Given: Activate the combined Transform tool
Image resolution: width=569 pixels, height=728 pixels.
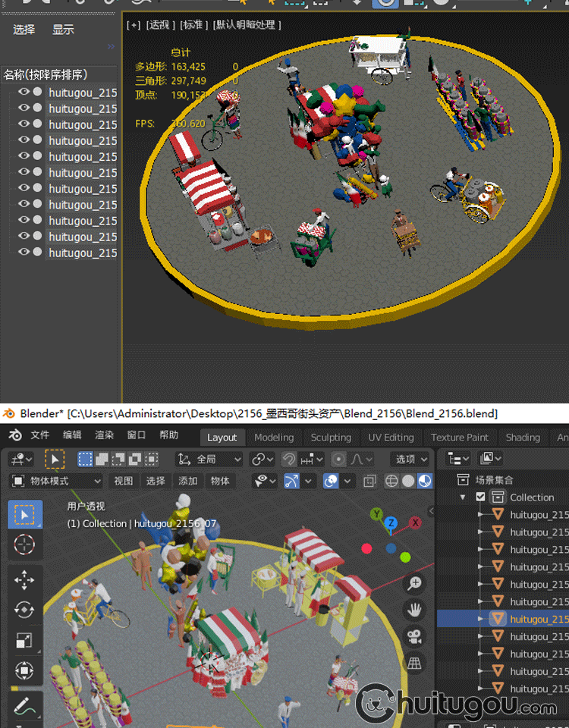Looking at the screenshot, I should click(x=25, y=670).
